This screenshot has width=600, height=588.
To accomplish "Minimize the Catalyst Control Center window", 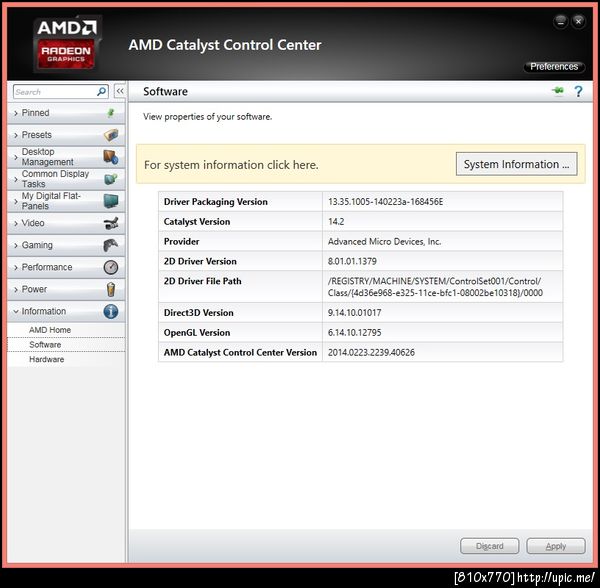I will 561,21.
